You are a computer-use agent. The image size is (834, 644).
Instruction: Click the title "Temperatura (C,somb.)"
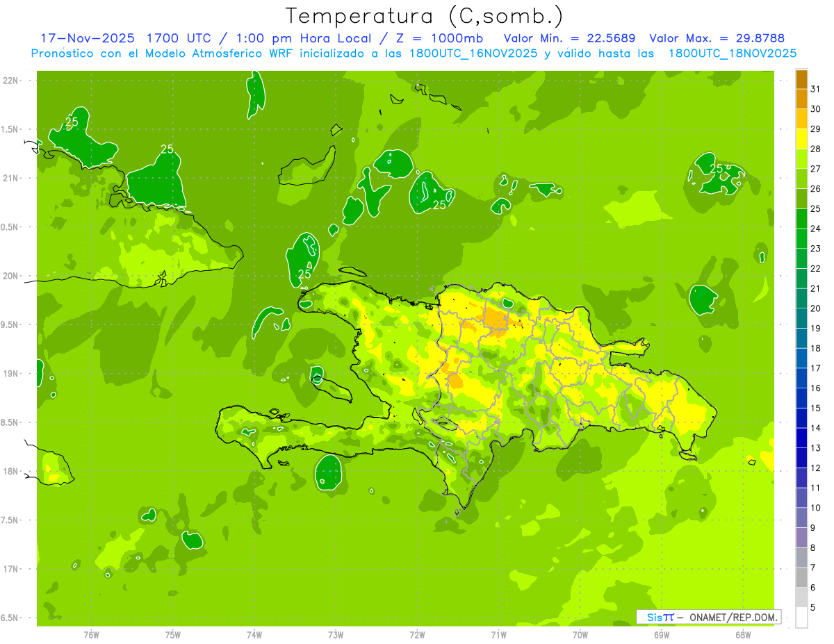424,16
